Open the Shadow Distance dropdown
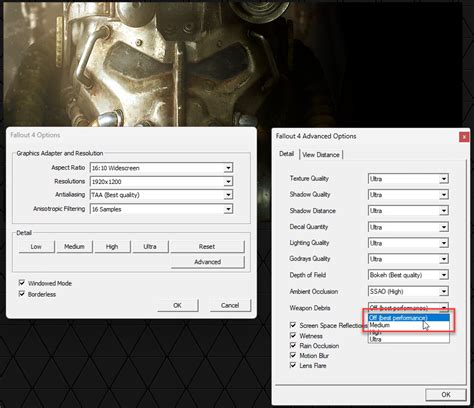Screen dimensions: 474x408 (408, 211)
